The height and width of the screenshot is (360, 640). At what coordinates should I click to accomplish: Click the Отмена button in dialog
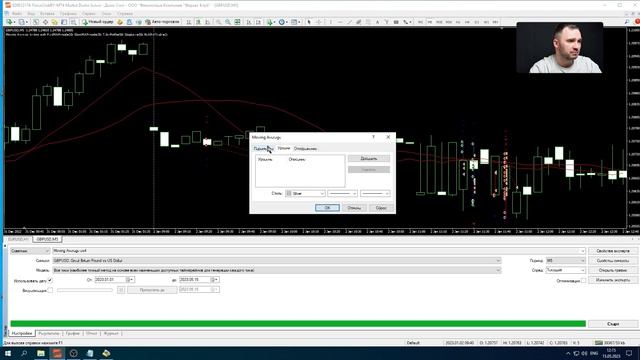coord(354,208)
